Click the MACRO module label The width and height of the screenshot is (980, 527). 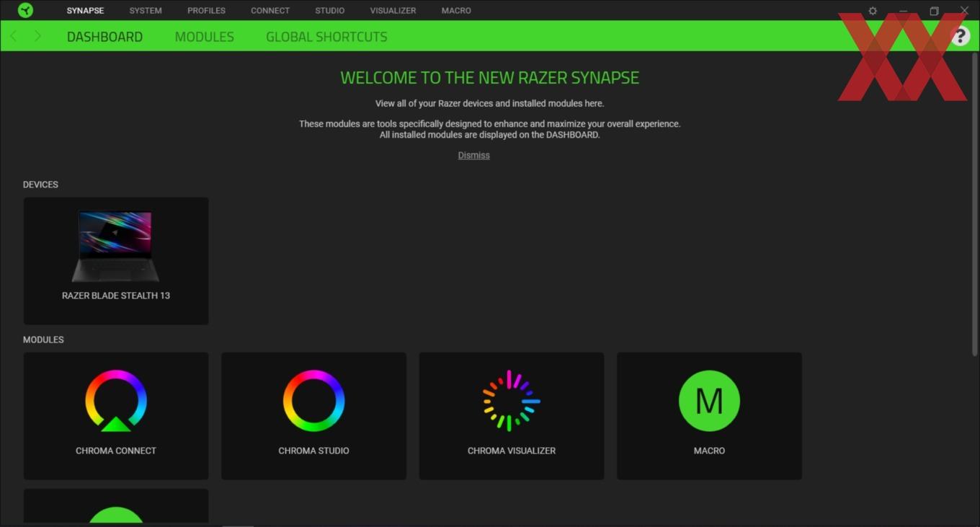click(709, 451)
